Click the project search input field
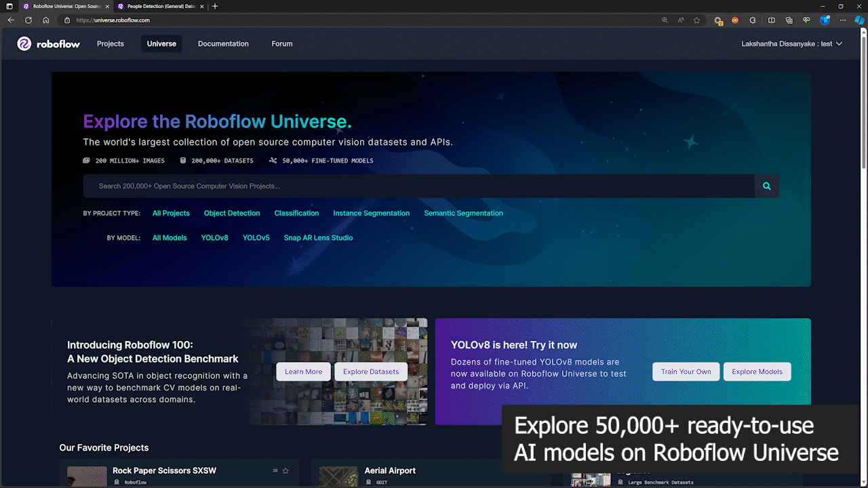This screenshot has width=868, height=488. [418, 186]
